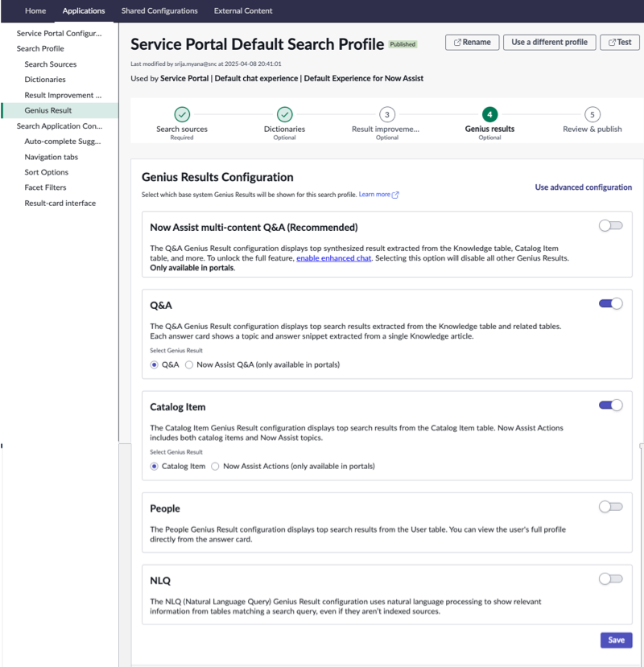Switch to Shared Configurations tab
This screenshot has width=644, height=667.
159,10
